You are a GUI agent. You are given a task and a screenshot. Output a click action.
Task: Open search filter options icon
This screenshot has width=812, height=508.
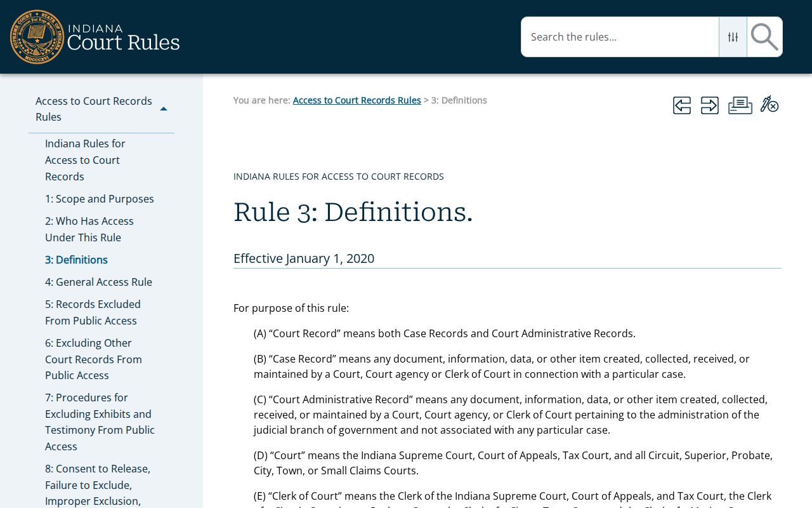coord(733,37)
